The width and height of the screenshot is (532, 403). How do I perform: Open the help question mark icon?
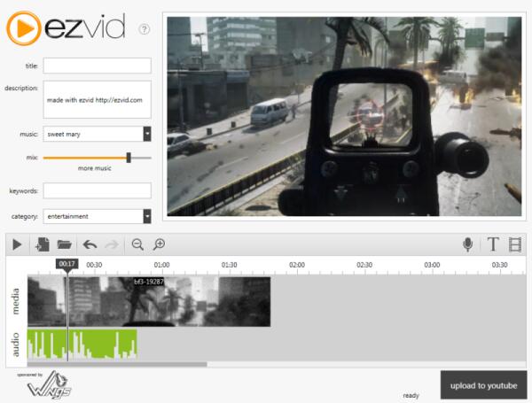(145, 29)
